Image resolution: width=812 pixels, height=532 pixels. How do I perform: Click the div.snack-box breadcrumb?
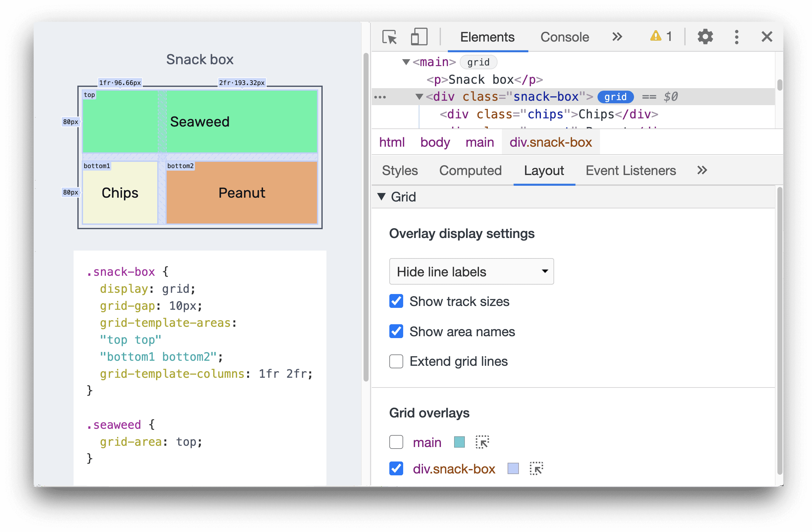[550, 143]
